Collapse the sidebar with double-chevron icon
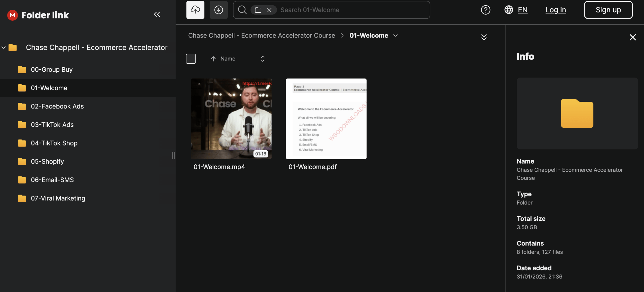 [x=157, y=14]
